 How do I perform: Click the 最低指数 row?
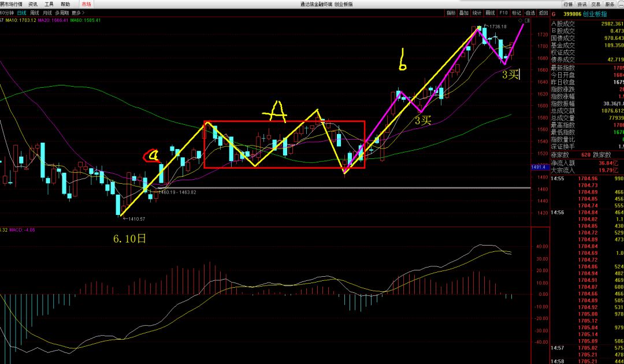click(587, 132)
